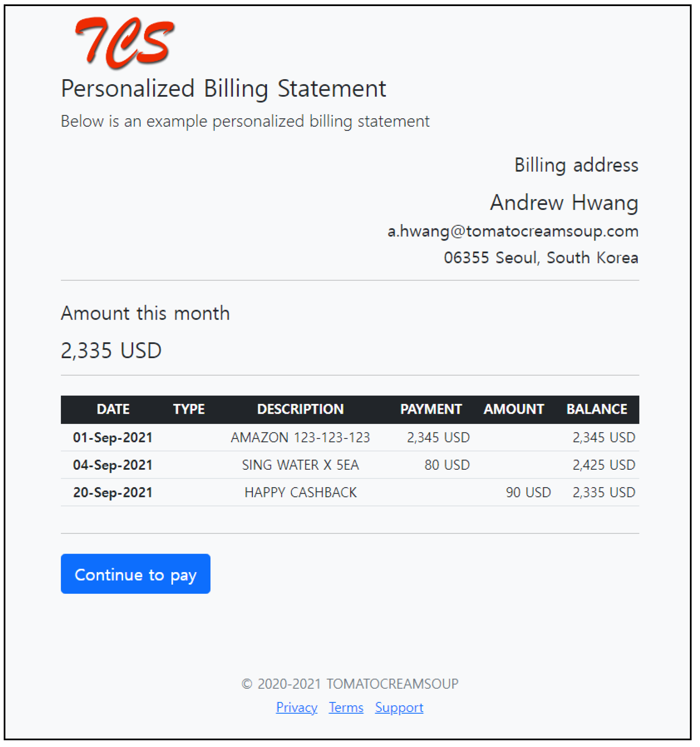Click the PAYMENT column header
This screenshot has height=747, width=700.
click(431, 409)
